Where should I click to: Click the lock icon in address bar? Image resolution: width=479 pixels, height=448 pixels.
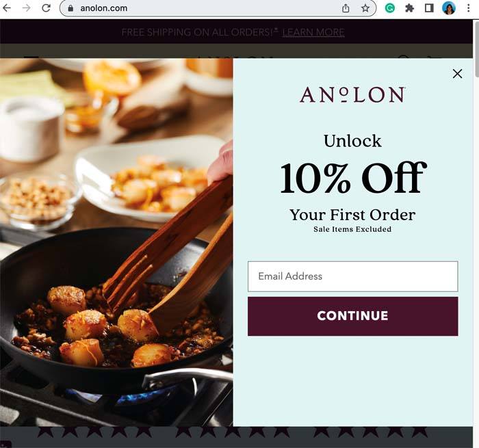click(x=70, y=8)
